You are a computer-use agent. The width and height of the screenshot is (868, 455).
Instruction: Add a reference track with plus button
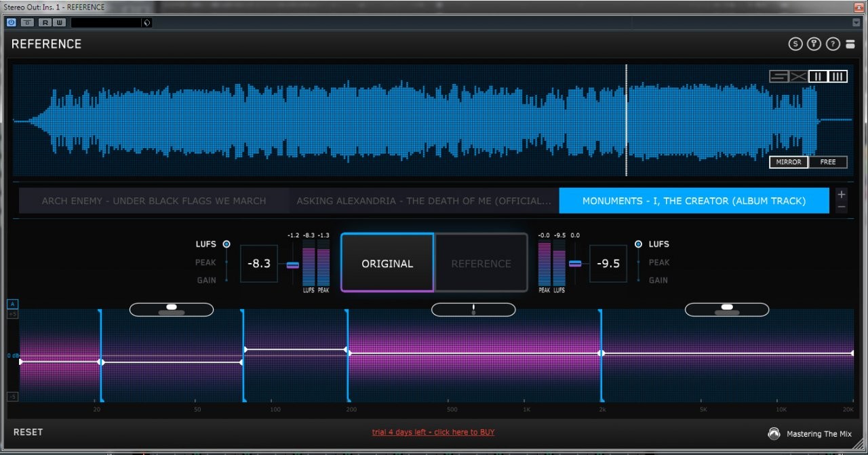click(x=842, y=194)
